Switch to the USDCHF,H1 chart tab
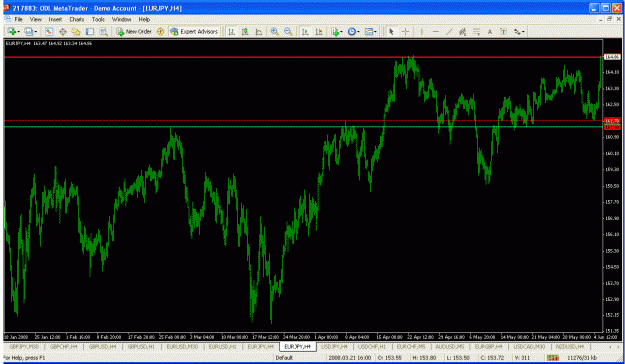 (371, 347)
